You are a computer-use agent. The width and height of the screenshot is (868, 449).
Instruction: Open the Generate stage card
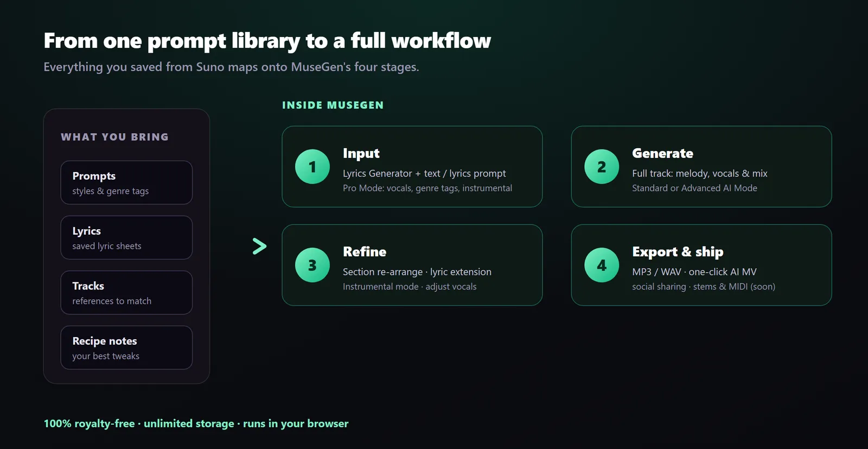pyautogui.click(x=701, y=167)
